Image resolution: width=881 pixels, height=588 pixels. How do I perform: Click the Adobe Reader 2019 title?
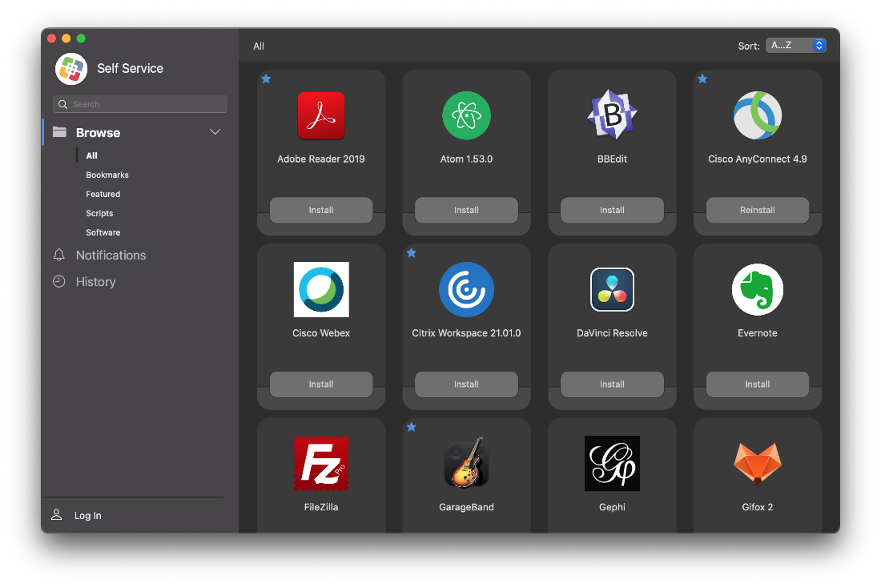pos(321,159)
